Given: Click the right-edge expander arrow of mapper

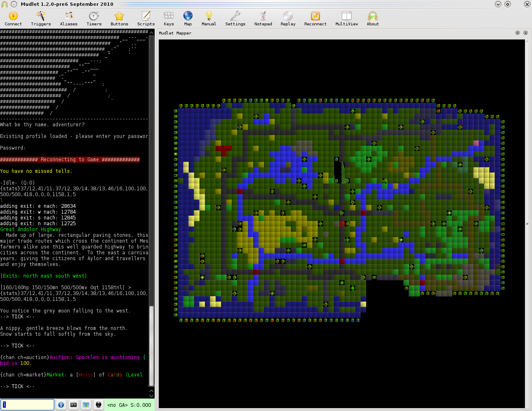Looking at the screenshot, I should (x=527, y=224).
